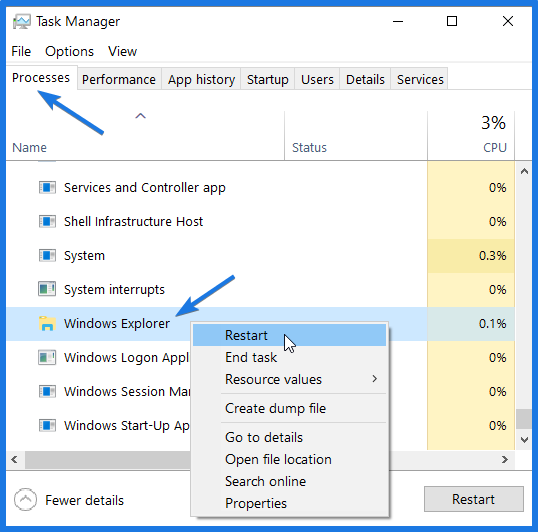Click the Windows Session Manager icon
The width and height of the screenshot is (538, 532).
(47, 391)
